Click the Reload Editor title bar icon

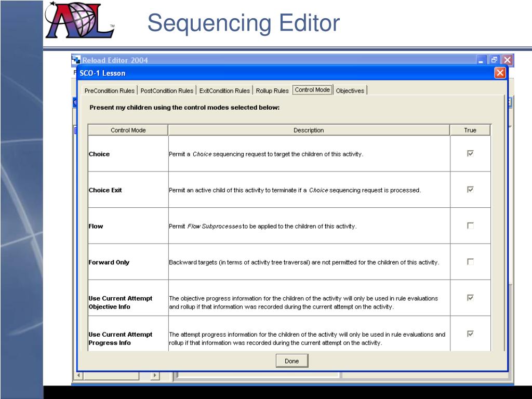(x=76, y=59)
